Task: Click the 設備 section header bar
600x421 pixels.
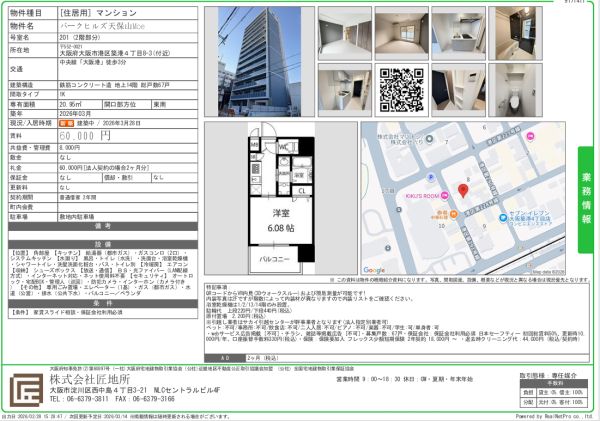Action: (103, 244)
